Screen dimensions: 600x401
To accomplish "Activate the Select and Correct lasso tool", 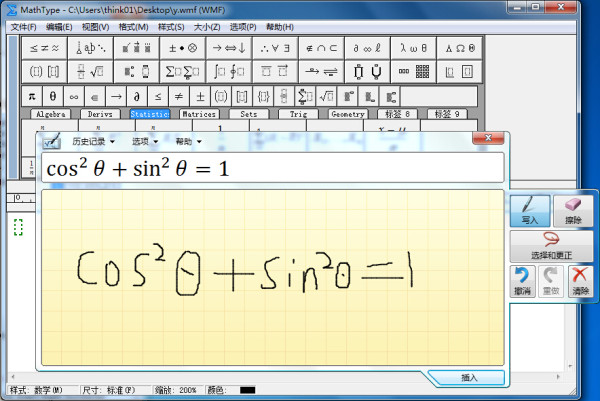I will coord(551,246).
